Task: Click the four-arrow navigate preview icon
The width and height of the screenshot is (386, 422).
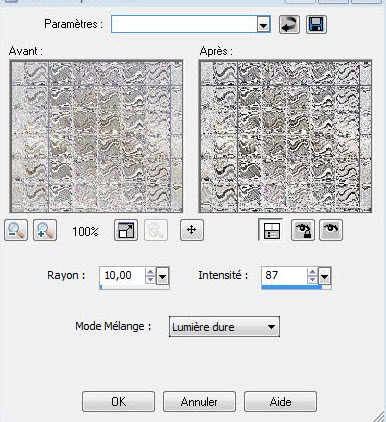Action: click(x=192, y=230)
